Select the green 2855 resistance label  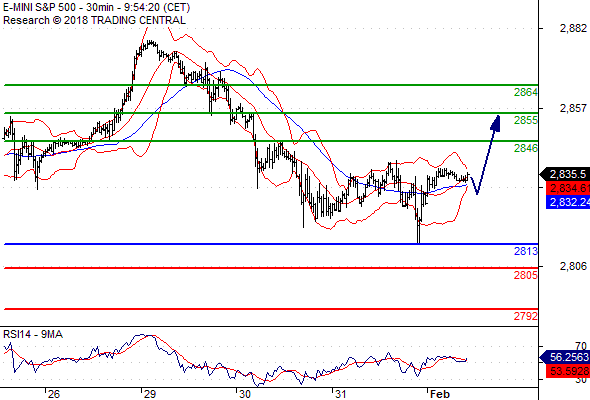coord(526,120)
